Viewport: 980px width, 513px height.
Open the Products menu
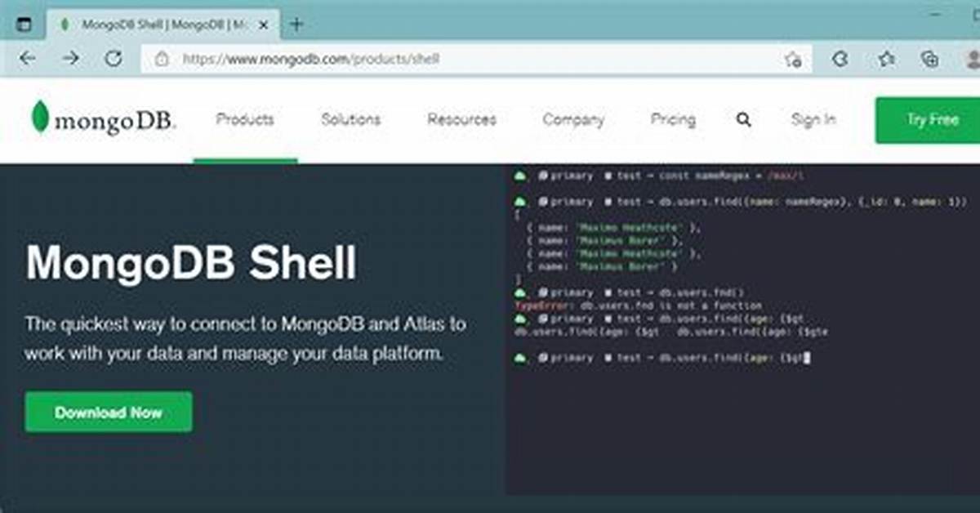[x=245, y=119]
